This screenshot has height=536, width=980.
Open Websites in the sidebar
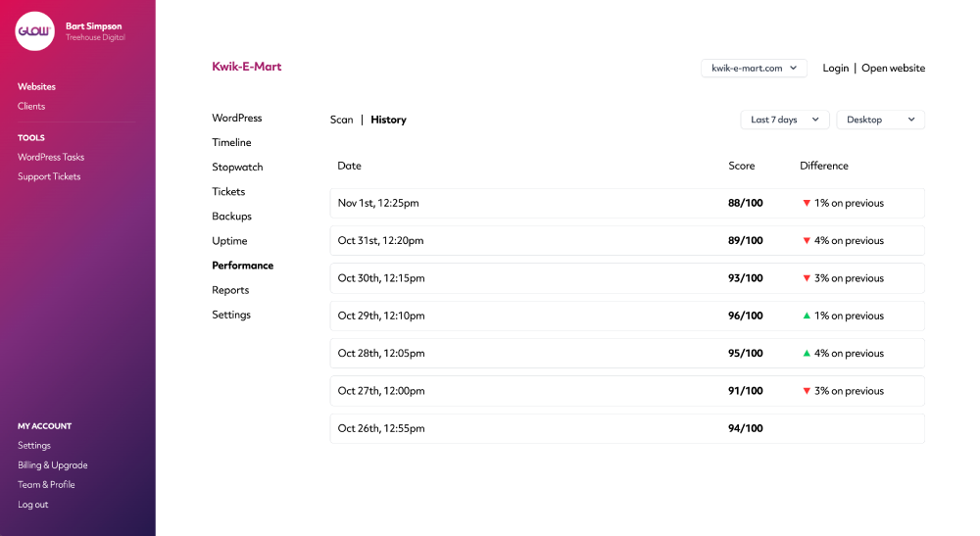coord(36,87)
